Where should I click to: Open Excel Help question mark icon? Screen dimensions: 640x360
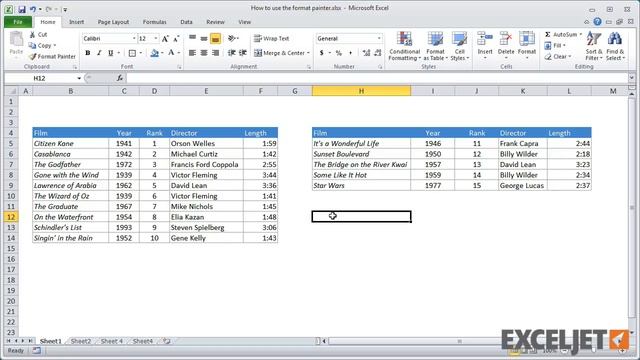click(597, 22)
